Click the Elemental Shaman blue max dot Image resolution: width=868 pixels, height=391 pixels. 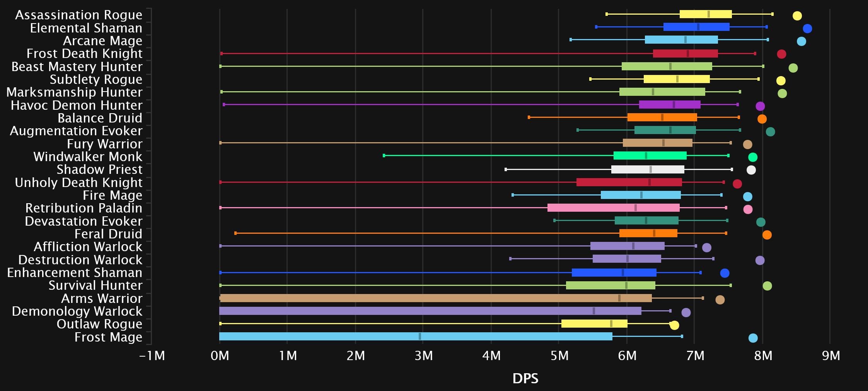pos(807,29)
